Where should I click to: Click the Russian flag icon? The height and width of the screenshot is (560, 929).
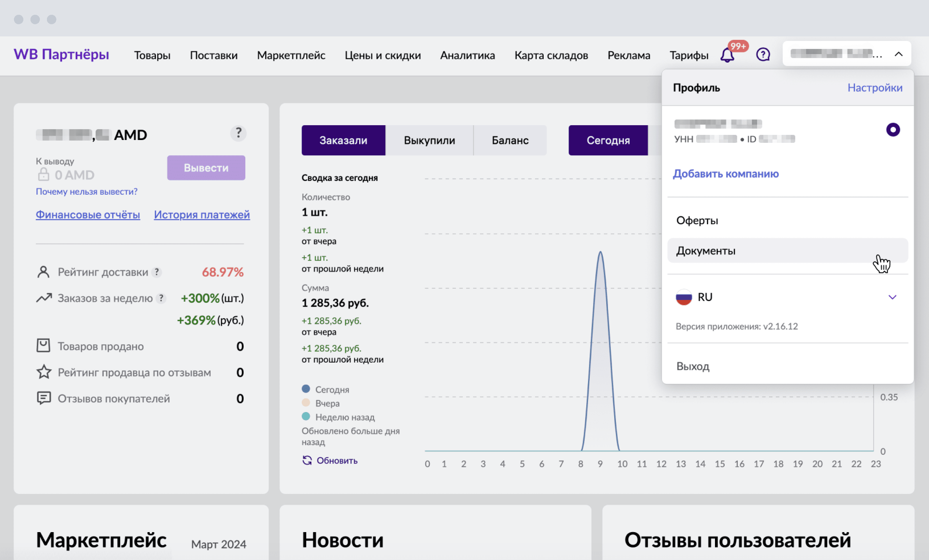pos(684,297)
